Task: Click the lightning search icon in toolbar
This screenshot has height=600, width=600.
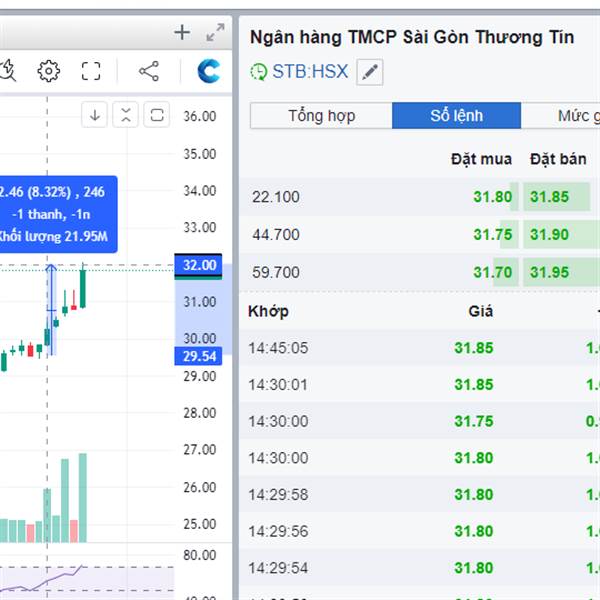Action: point(8,71)
